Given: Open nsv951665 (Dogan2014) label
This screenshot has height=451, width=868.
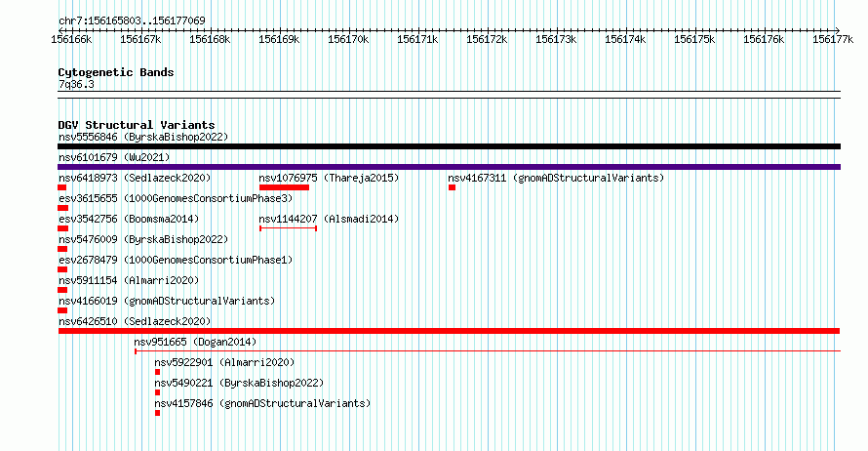Looking at the screenshot, I should point(195,342).
